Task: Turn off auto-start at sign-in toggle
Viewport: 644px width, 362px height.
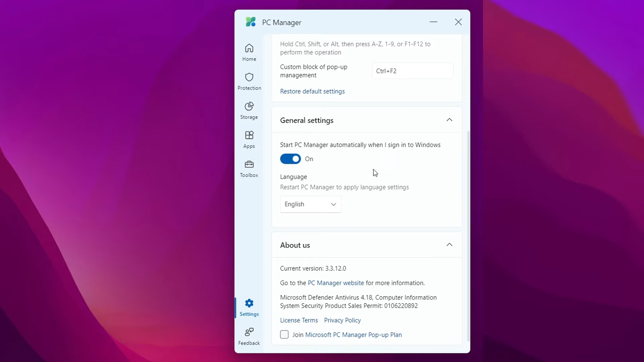Action: coord(290,159)
